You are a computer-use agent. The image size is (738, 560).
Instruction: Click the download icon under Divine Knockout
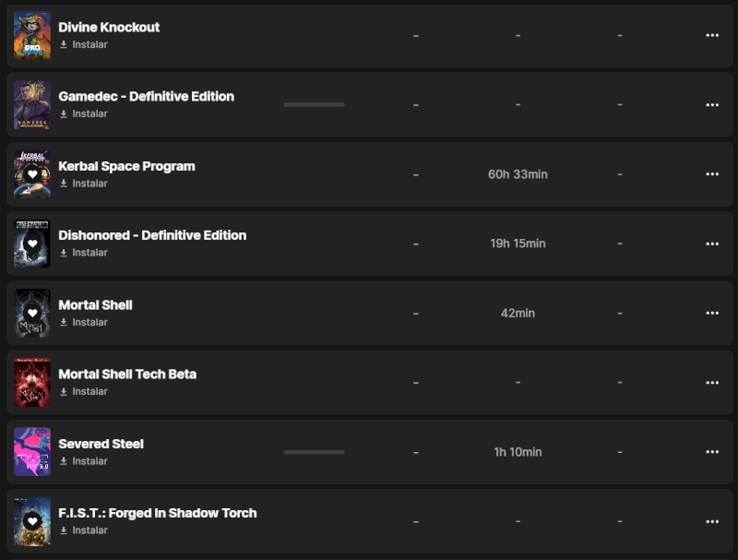(x=64, y=44)
